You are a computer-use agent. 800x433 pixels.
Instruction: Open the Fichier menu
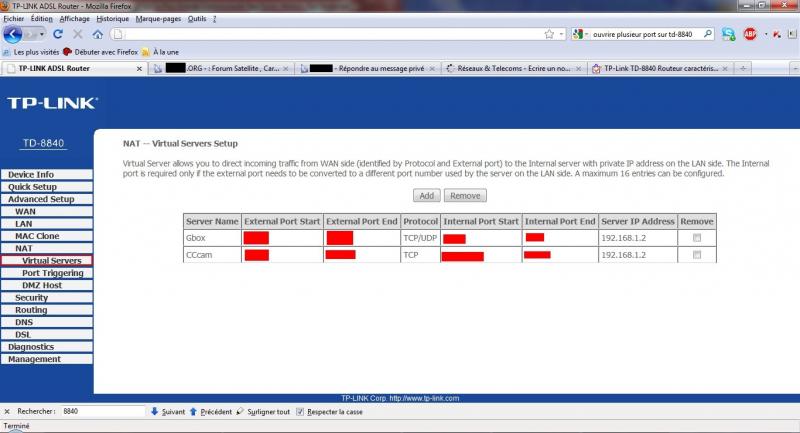click(14, 19)
